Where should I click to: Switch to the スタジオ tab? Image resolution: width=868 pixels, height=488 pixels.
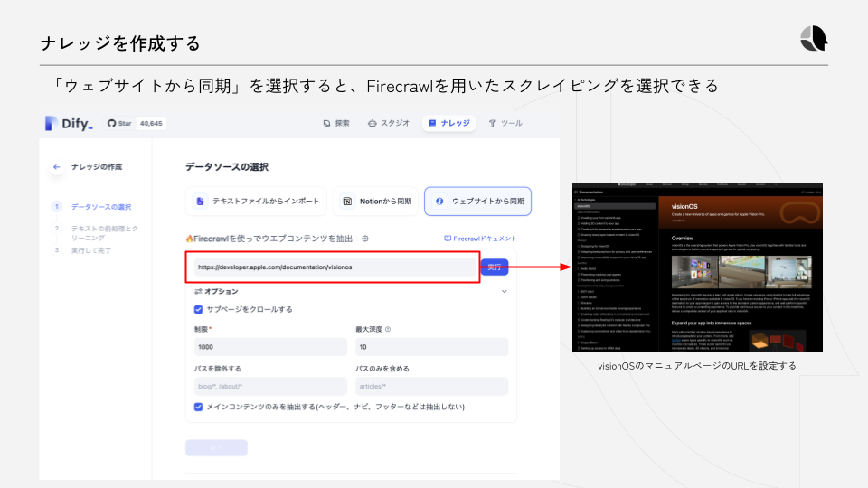pos(389,124)
